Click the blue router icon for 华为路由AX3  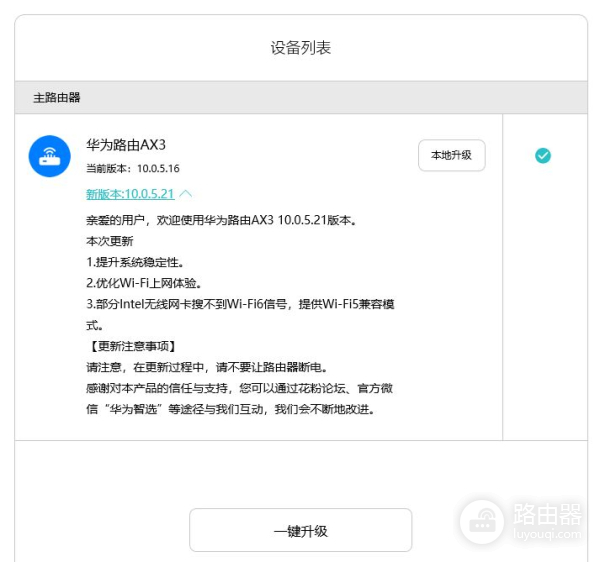[50, 156]
